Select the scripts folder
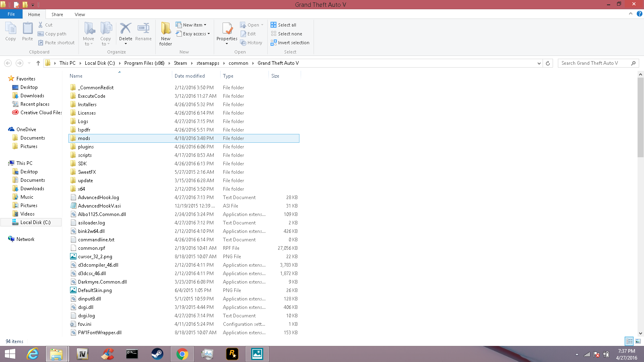The width and height of the screenshot is (644, 362). pyautogui.click(x=184, y=155)
